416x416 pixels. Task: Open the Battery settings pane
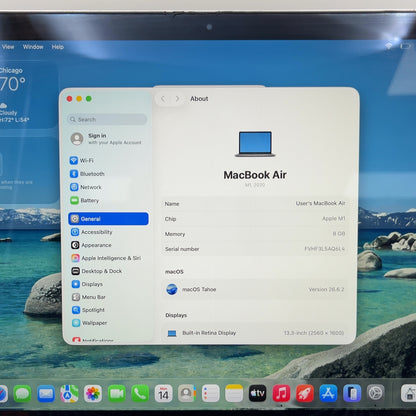[x=85, y=200]
